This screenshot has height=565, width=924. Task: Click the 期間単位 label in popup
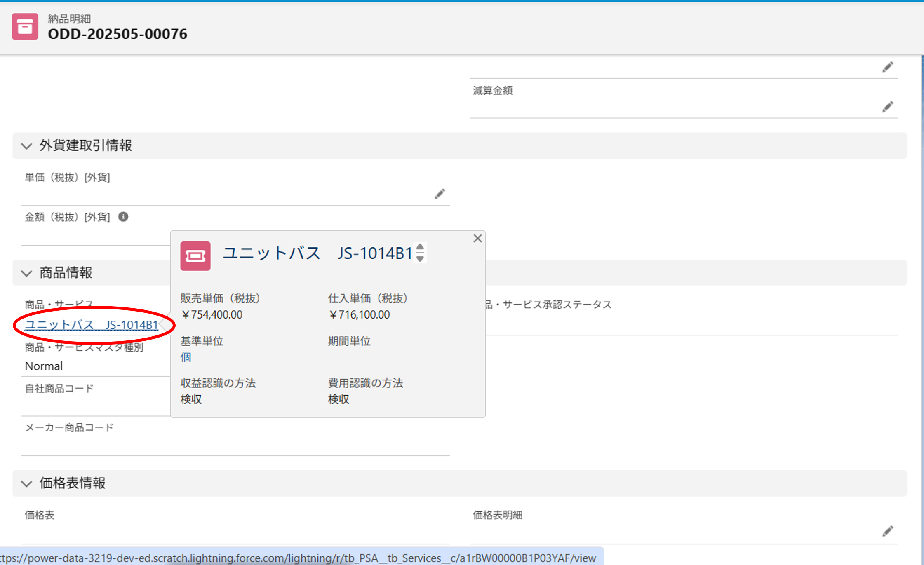point(349,341)
